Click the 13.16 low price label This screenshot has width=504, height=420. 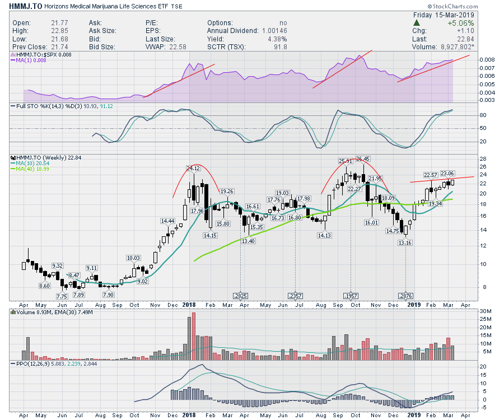point(404,242)
